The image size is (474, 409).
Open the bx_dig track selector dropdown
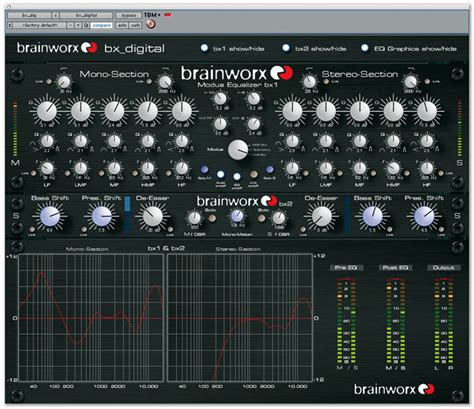(x=29, y=15)
